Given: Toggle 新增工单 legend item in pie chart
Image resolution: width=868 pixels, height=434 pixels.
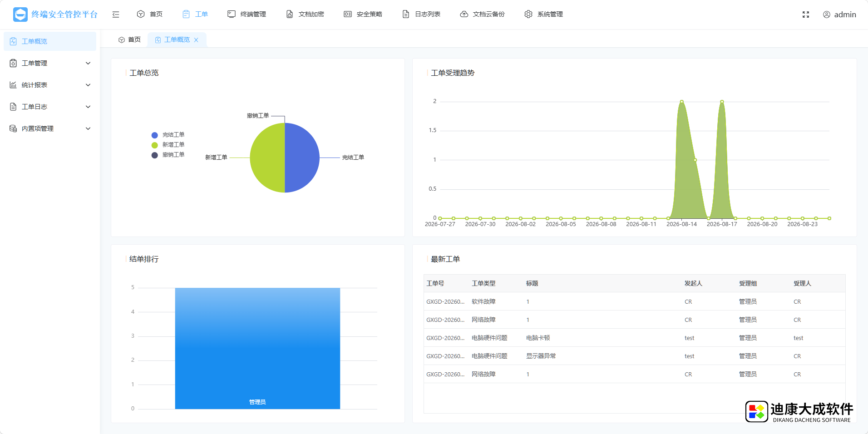Looking at the screenshot, I should [168, 145].
